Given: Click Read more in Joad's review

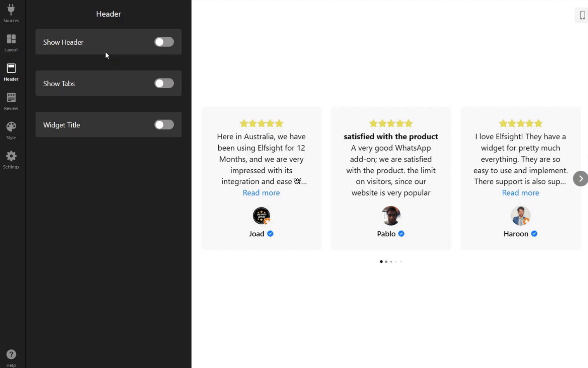Looking at the screenshot, I should [x=261, y=193].
